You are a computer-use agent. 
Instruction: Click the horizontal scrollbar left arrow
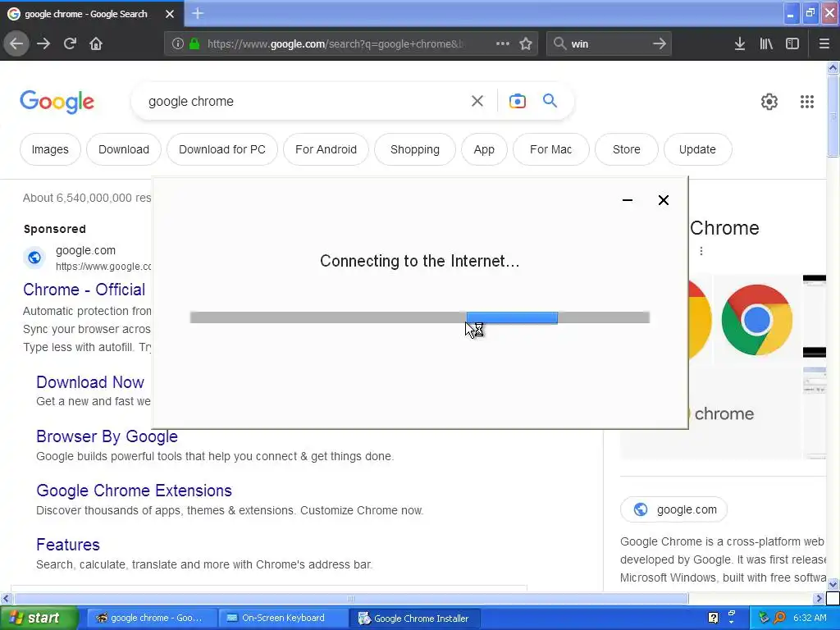click(6, 598)
